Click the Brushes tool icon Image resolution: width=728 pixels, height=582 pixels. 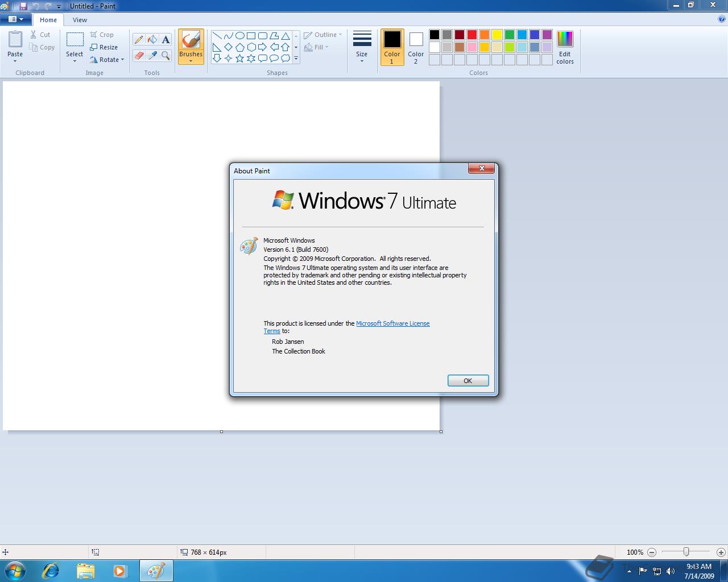[191, 39]
